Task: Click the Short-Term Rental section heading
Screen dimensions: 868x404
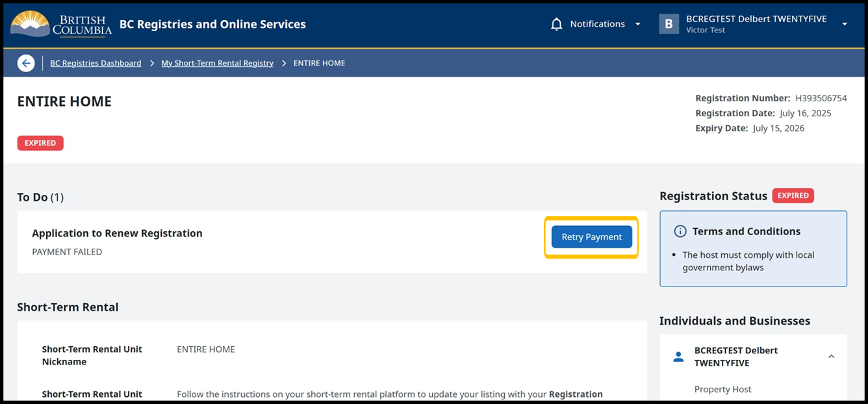Action: point(68,307)
